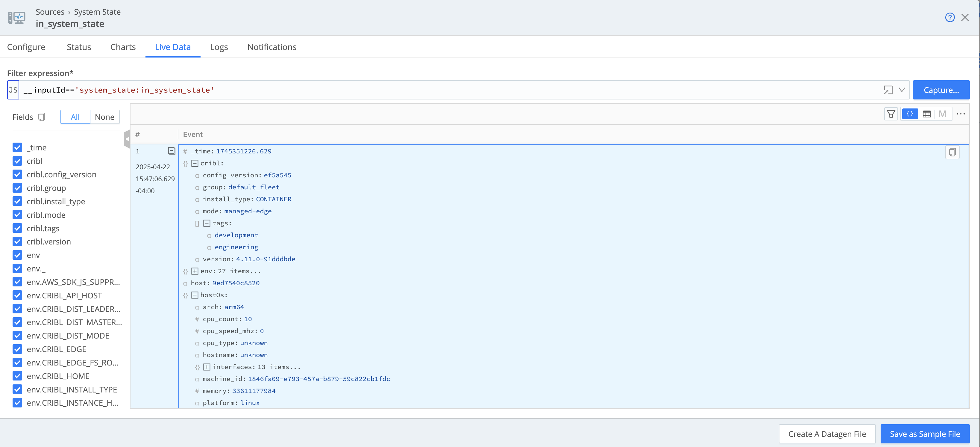The width and height of the screenshot is (980, 447).
Task: Uncheck the _time field checkbox
Action: (17, 147)
